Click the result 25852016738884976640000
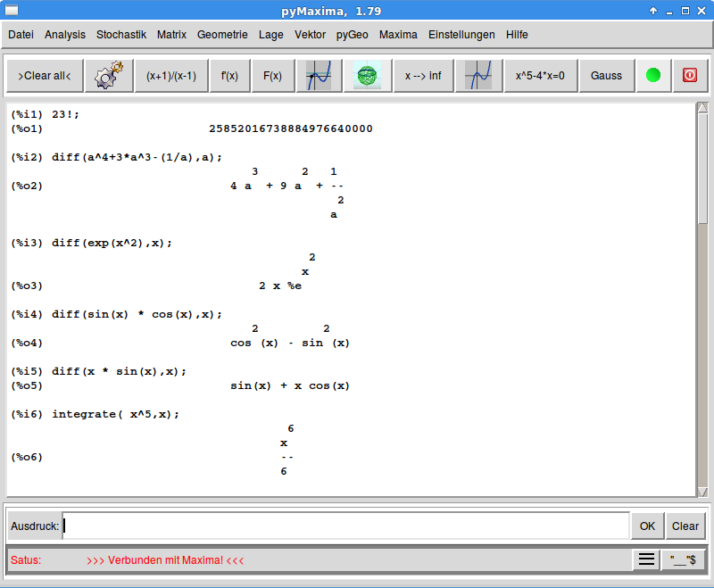This screenshot has width=714, height=588. tap(291, 128)
